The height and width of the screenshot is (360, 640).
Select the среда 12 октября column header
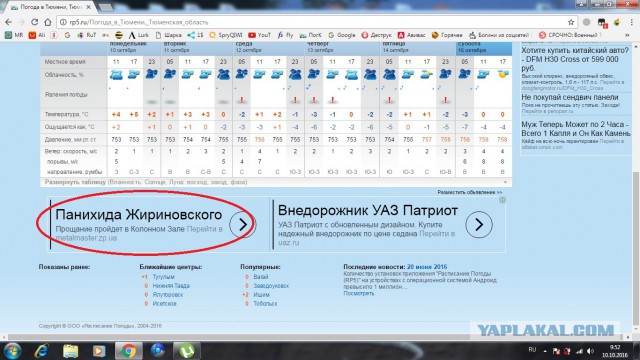click(x=269, y=48)
